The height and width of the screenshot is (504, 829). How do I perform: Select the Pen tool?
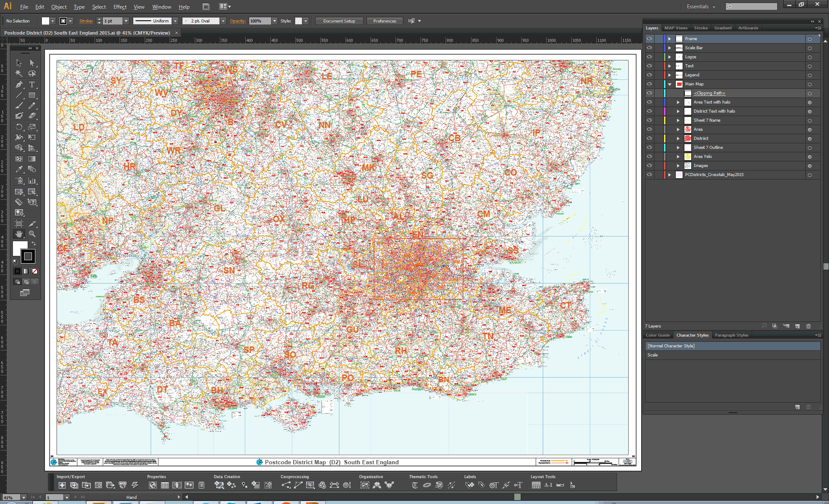pos(19,85)
